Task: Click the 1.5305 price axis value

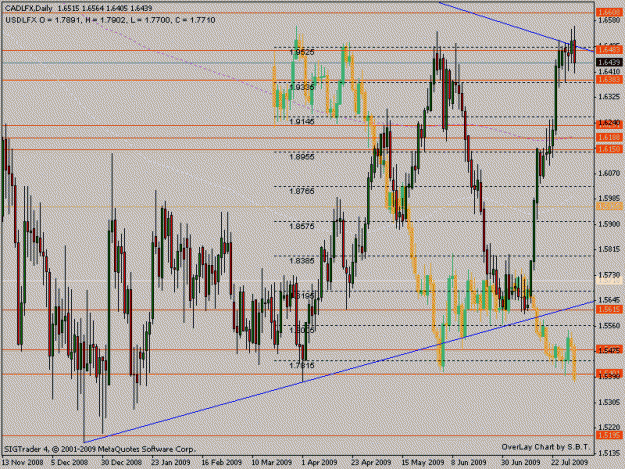Action: coord(609,402)
